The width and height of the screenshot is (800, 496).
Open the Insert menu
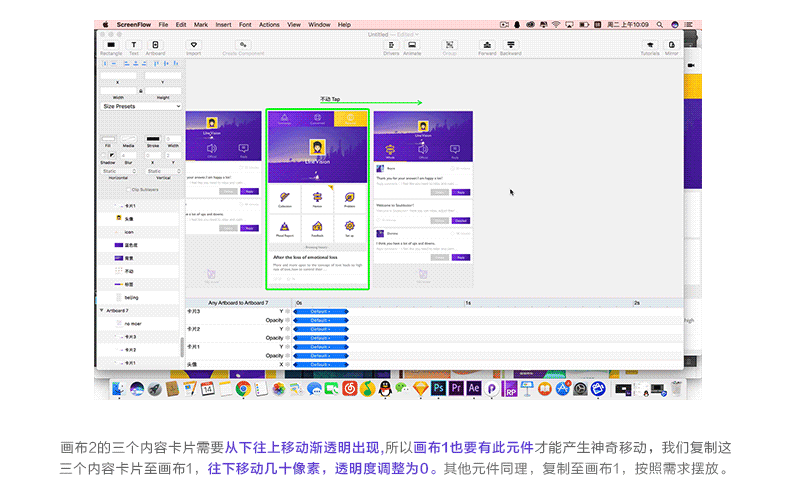pos(223,23)
